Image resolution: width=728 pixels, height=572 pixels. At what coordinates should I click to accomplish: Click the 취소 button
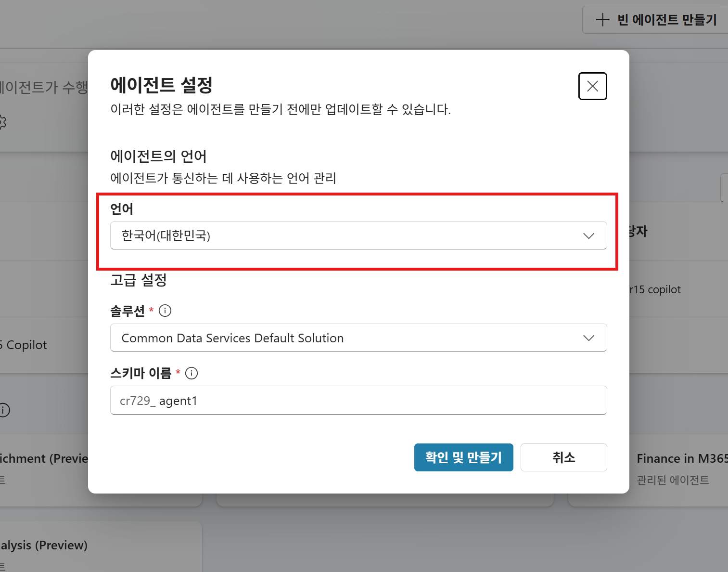click(x=564, y=457)
